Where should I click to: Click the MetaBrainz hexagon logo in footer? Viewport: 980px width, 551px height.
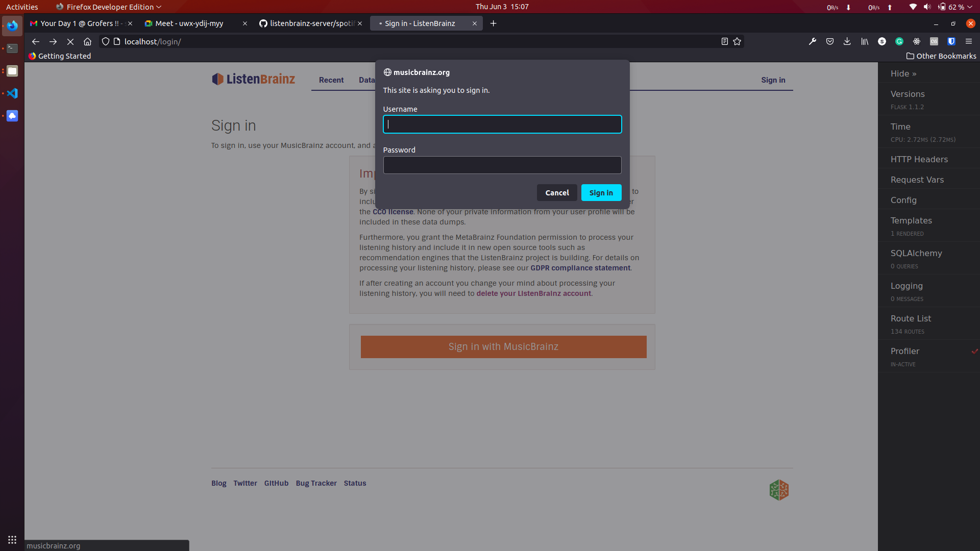[x=779, y=490]
